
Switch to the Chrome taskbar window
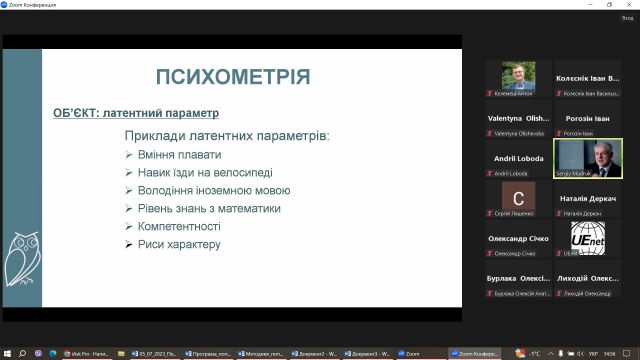coord(86,353)
